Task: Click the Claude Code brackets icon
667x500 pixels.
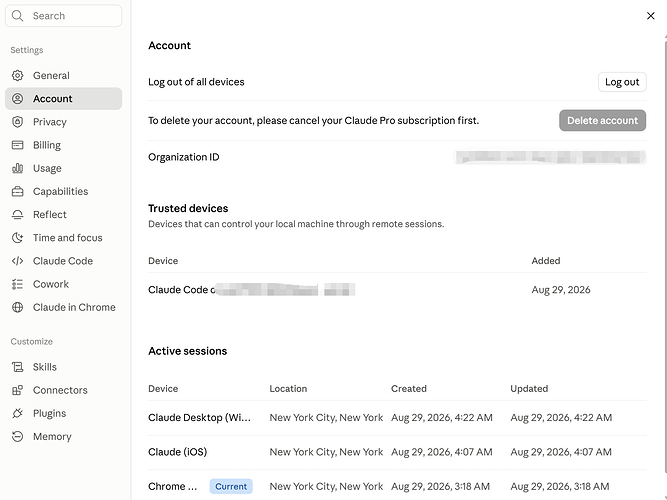Action: [17, 261]
